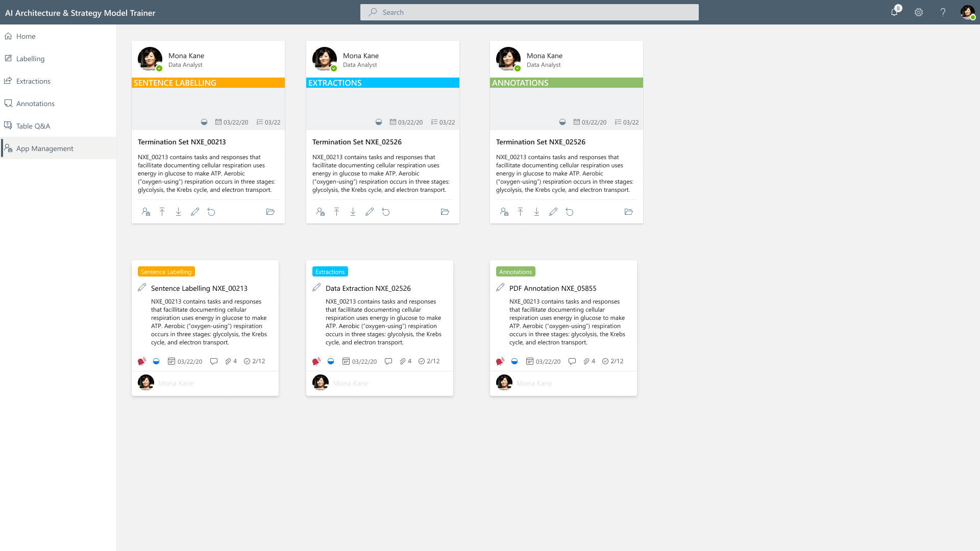Image resolution: width=980 pixels, height=551 pixels.
Task: Open settings gear in top bar
Action: tap(919, 12)
